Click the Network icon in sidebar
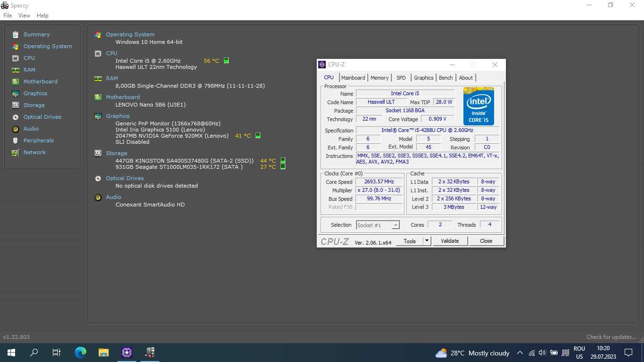644x362 pixels. tap(16, 152)
